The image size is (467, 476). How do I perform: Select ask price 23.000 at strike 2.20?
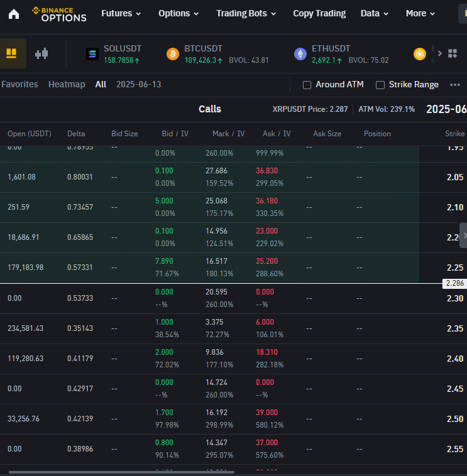tap(266, 231)
